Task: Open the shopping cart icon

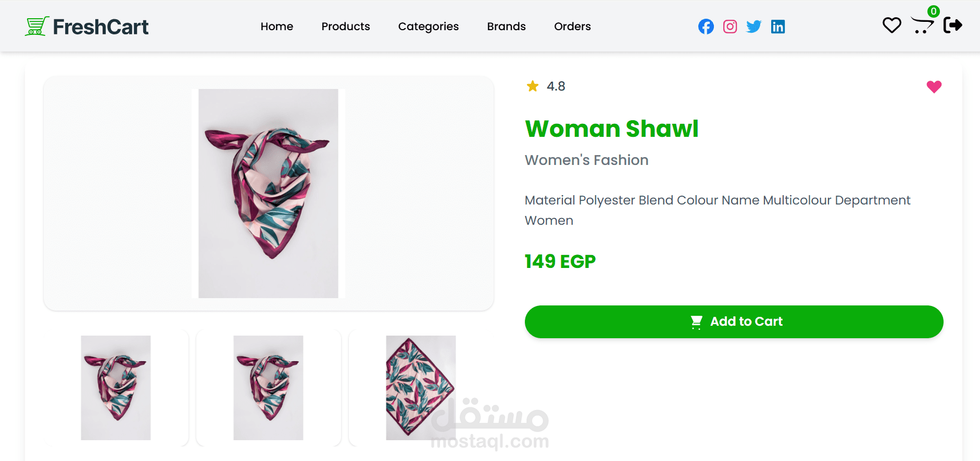Action: point(922,25)
